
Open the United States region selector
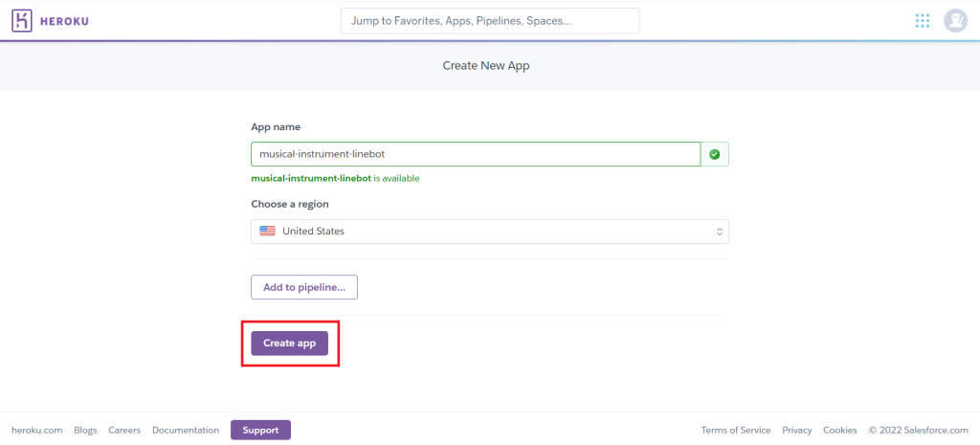point(489,232)
